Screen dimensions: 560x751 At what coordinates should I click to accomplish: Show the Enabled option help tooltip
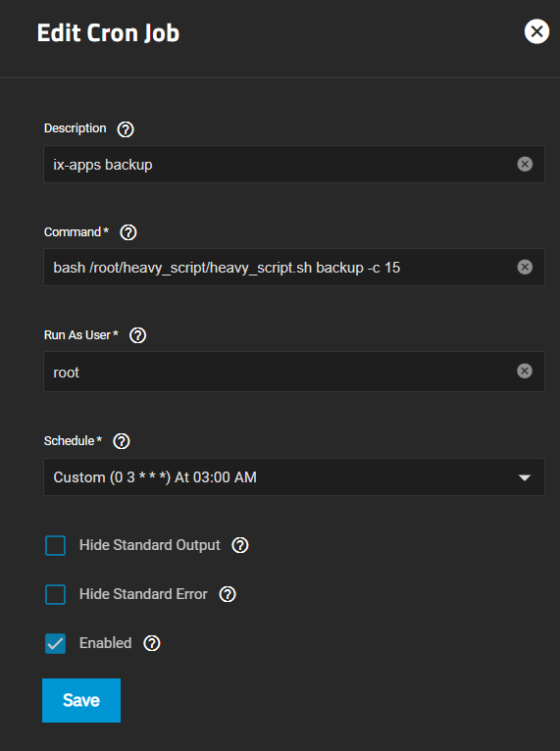click(152, 643)
